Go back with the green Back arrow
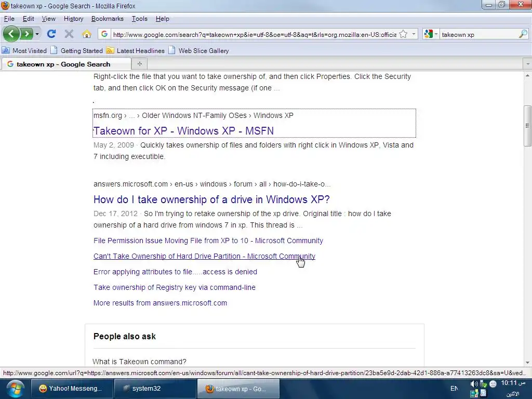This screenshot has height=399, width=532. [11, 34]
